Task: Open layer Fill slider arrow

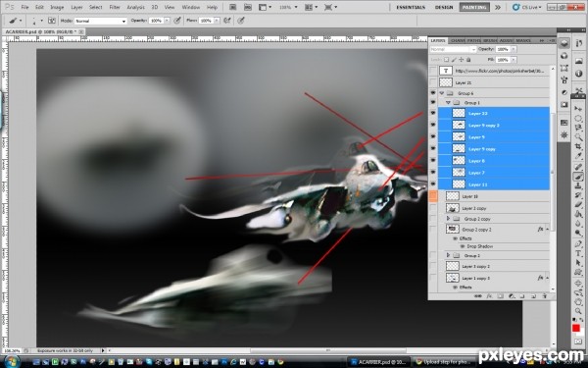Action: [x=514, y=60]
